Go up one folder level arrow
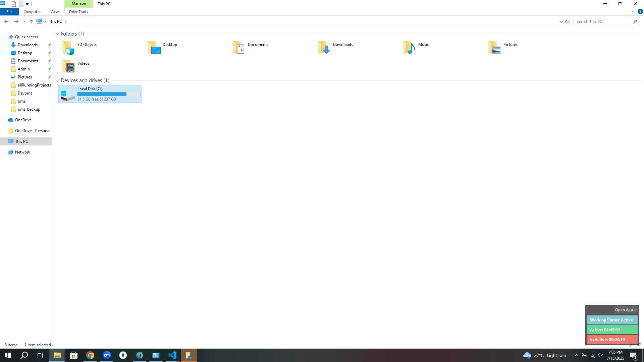644x362 pixels. [31, 21]
